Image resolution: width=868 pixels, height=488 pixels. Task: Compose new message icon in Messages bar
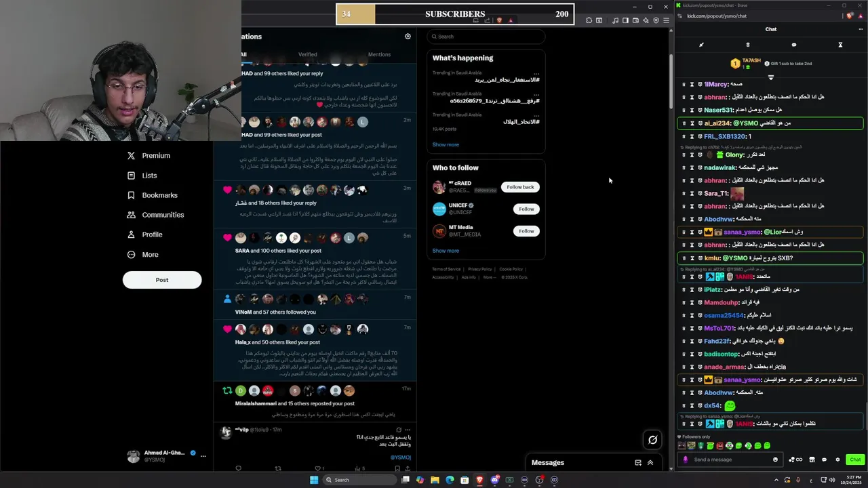638,463
